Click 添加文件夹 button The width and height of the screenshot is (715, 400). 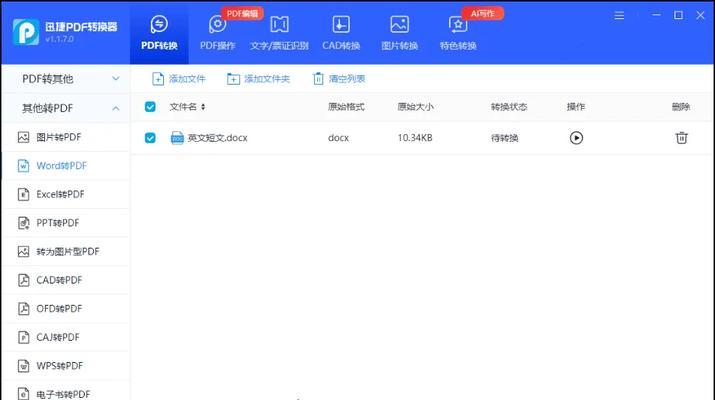[x=258, y=79]
